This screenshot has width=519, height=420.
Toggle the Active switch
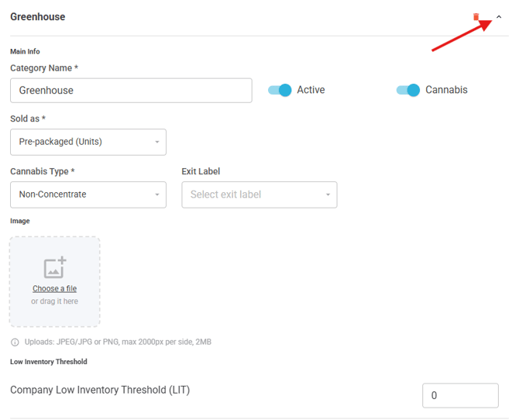280,90
